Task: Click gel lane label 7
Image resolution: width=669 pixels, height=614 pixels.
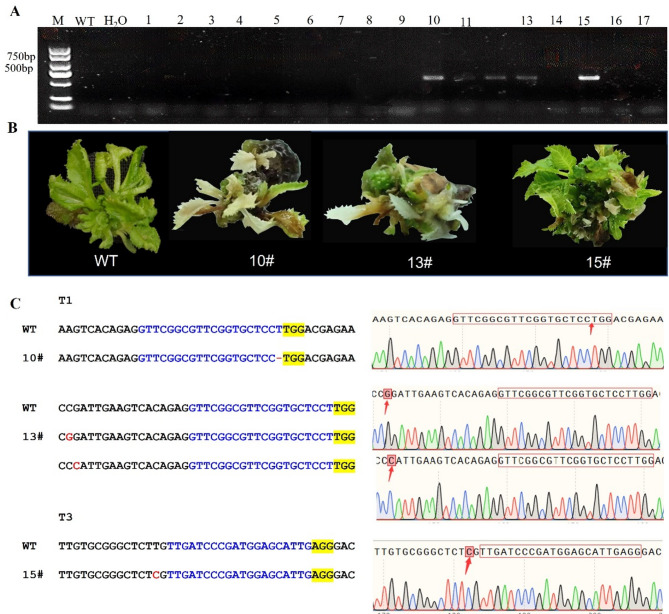Action: tap(340, 20)
